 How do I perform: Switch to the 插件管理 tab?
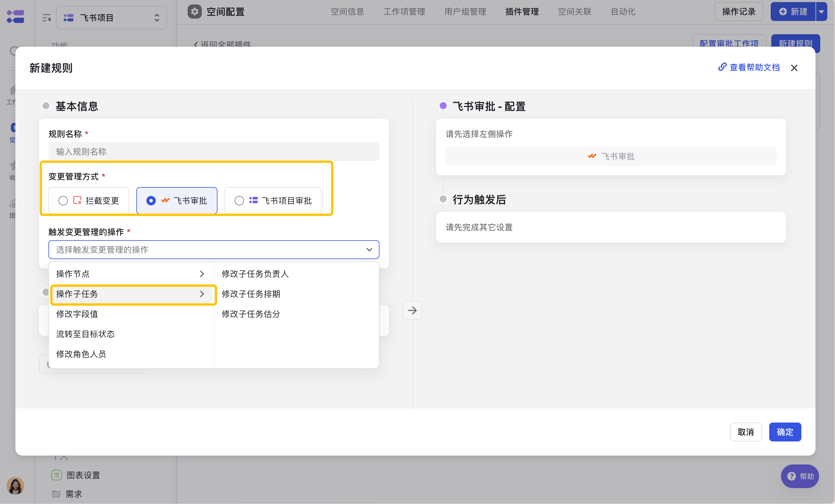[x=522, y=12]
